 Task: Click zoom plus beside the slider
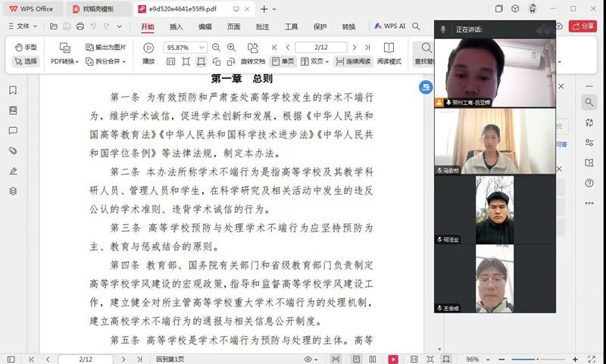575,359
